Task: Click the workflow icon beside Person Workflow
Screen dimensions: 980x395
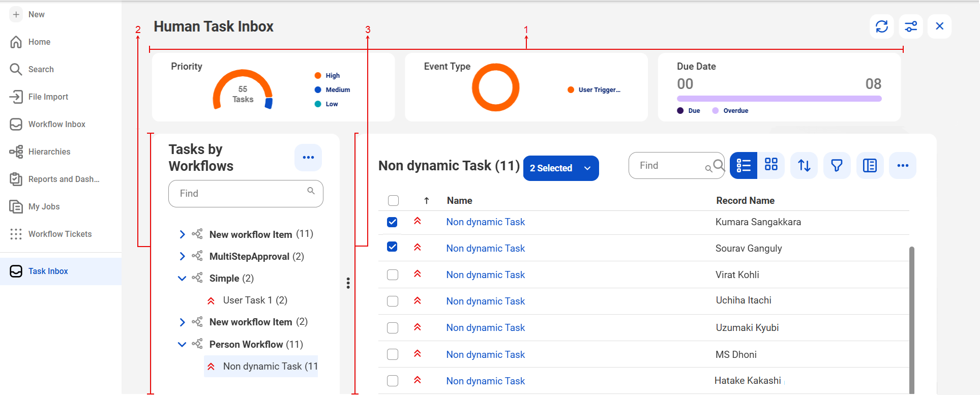Action: coord(197,344)
